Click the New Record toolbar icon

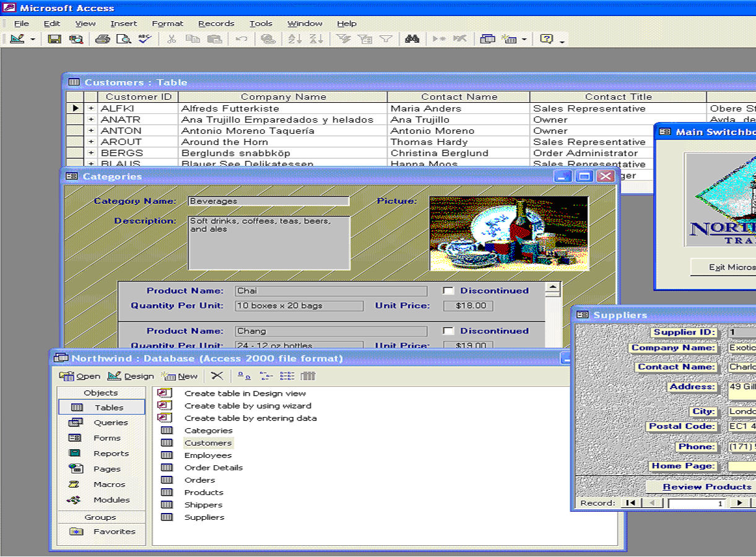coord(439,39)
